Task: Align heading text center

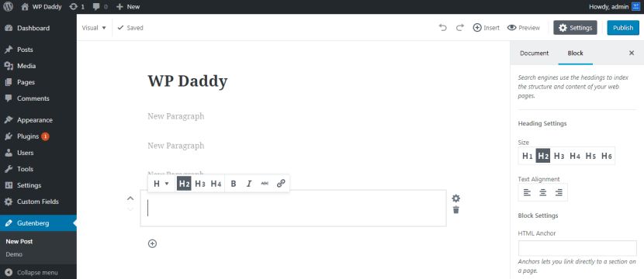Action: point(543,192)
